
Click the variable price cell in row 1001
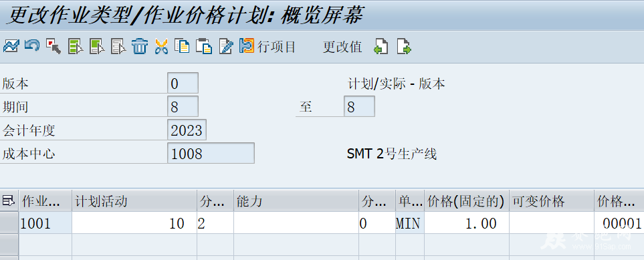[552, 223]
